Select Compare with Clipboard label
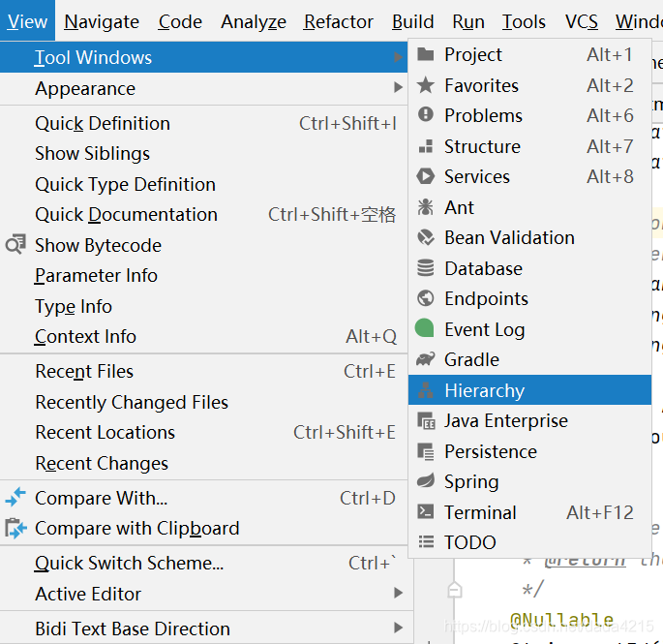663x644 pixels. pyautogui.click(x=137, y=528)
